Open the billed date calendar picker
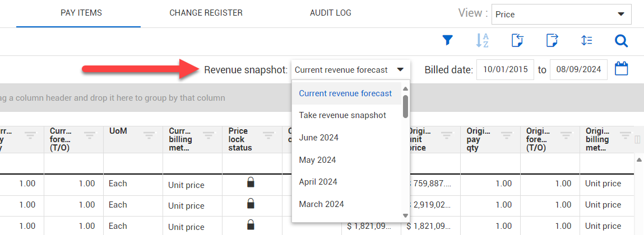 point(622,69)
